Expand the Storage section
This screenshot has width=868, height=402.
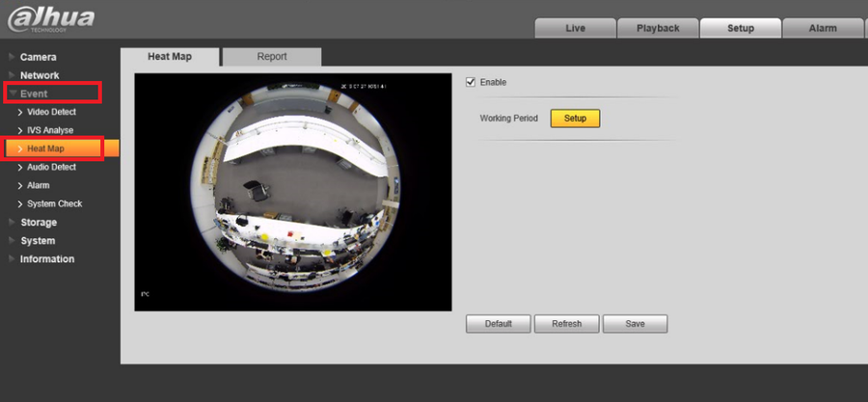[39, 223]
